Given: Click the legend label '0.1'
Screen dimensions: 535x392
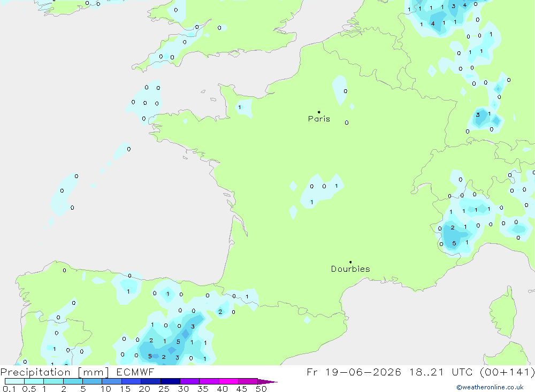Looking at the screenshot, I should click(x=9, y=389).
